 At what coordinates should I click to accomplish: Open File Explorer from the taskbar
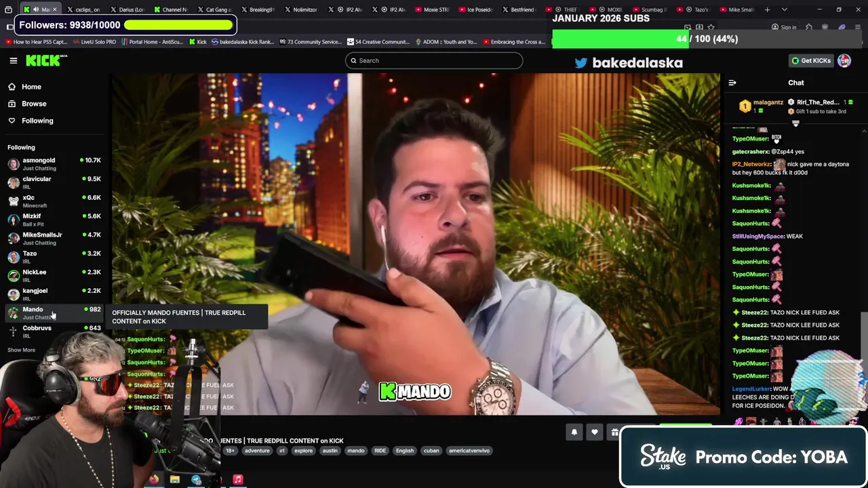point(175,479)
